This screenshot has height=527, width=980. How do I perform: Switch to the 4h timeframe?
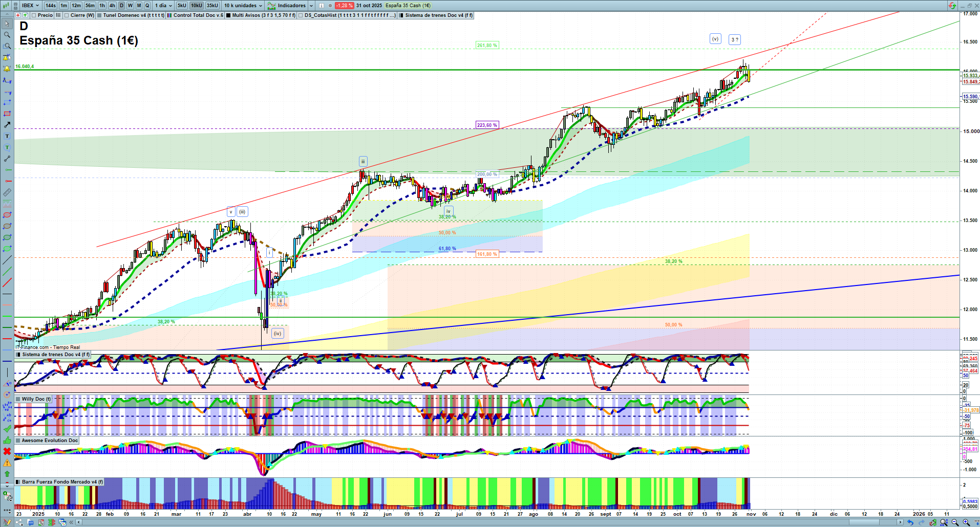[x=113, y=6]
